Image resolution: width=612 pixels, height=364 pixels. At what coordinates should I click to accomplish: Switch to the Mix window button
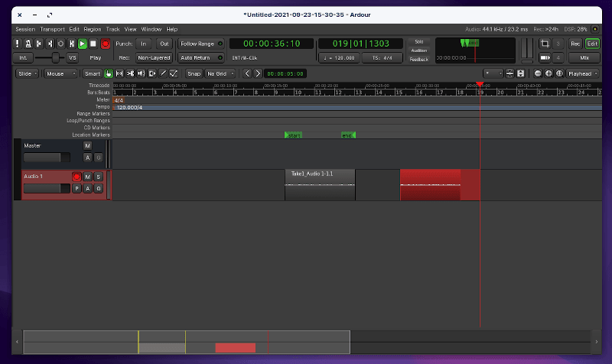point(585,57)
